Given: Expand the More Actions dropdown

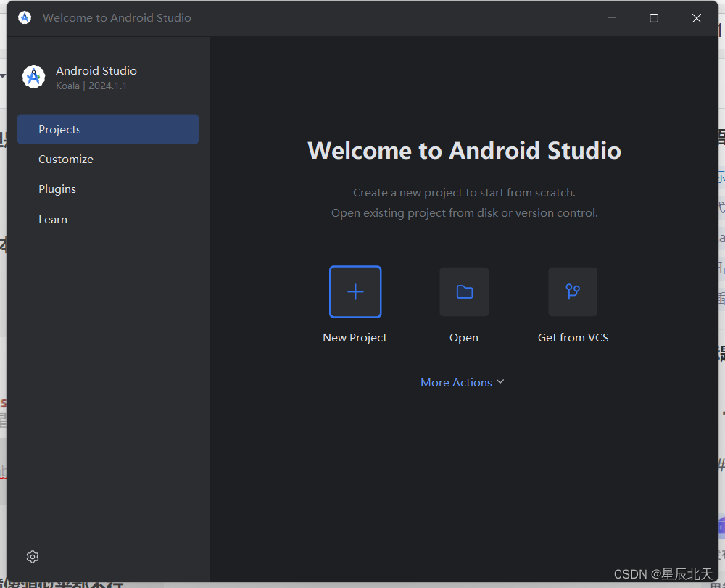Looking at the screenshot, I should (x=463, y=382).
